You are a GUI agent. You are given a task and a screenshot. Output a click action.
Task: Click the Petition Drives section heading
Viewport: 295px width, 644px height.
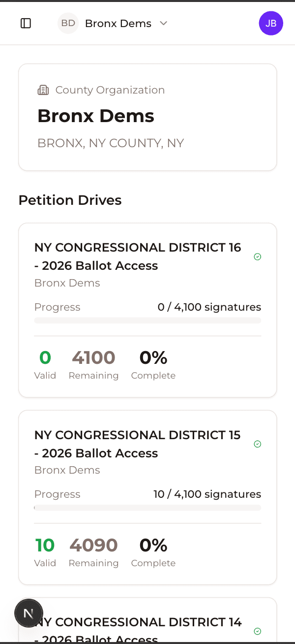tap(70, 200)
